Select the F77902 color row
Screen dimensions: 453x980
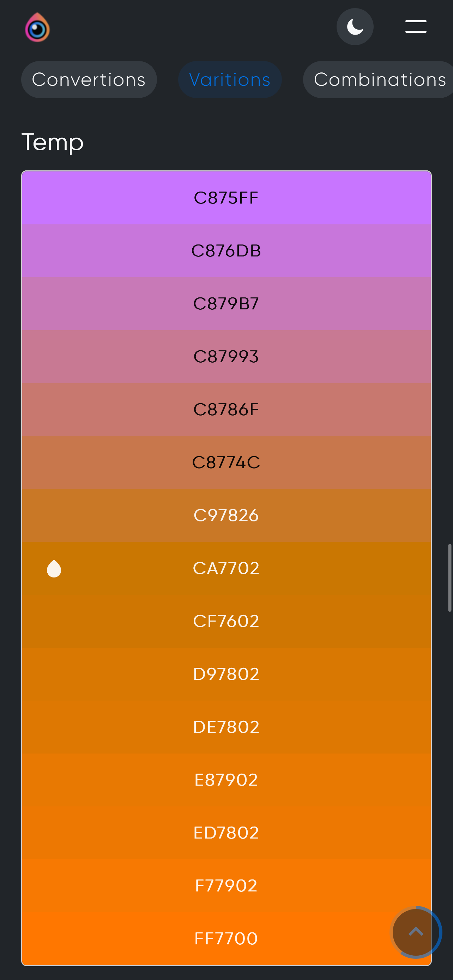[226, 885]
